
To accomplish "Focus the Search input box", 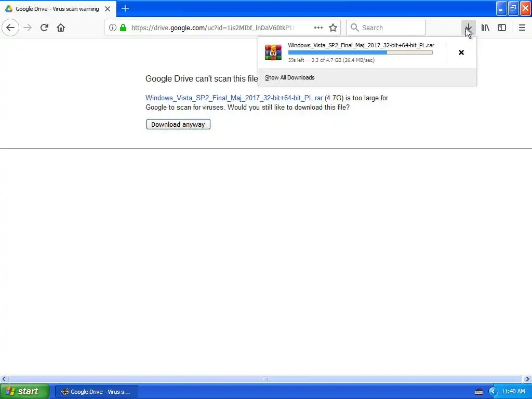I will (x=385, y=28).
